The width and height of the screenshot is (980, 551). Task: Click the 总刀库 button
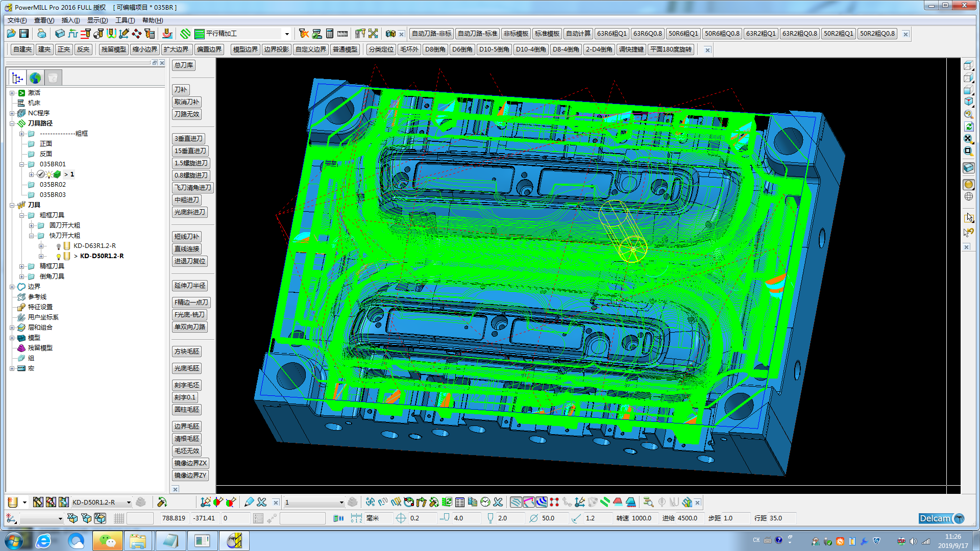pyautogui.click(x=184, y=65)
